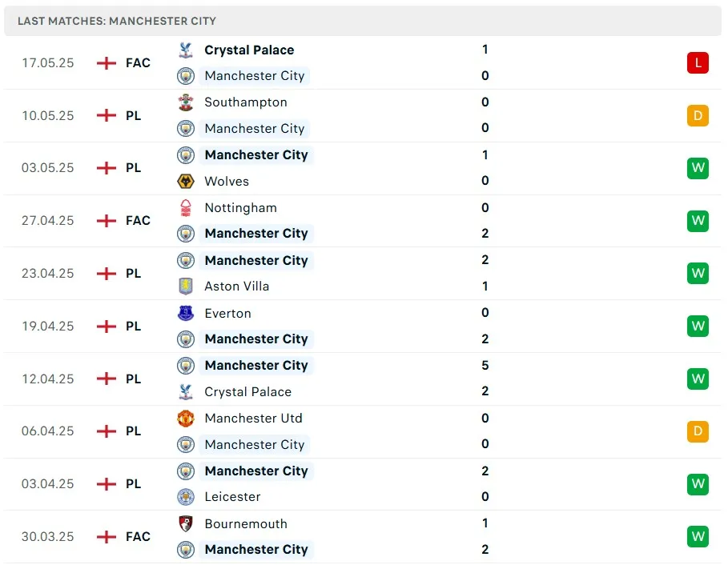Click the green W badge for the Wolves match
This screenshot has width=728, height=565.
click(698, 168)
